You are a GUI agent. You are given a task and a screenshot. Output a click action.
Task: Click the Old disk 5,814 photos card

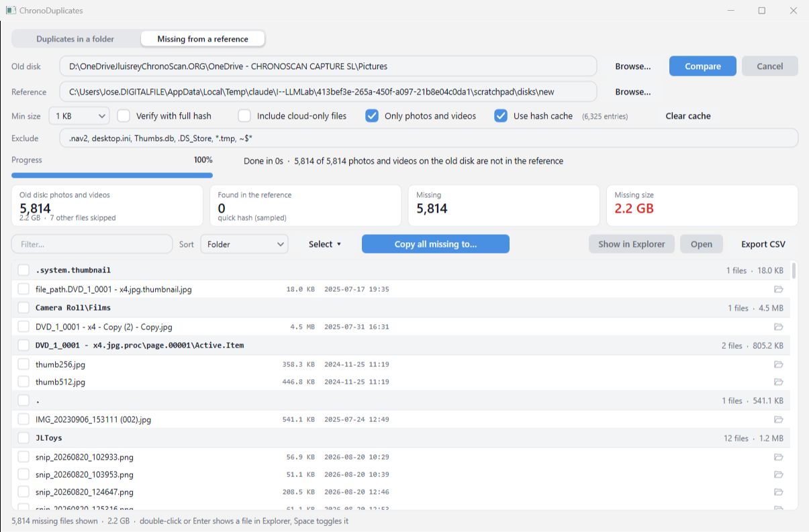click(107, 205)
